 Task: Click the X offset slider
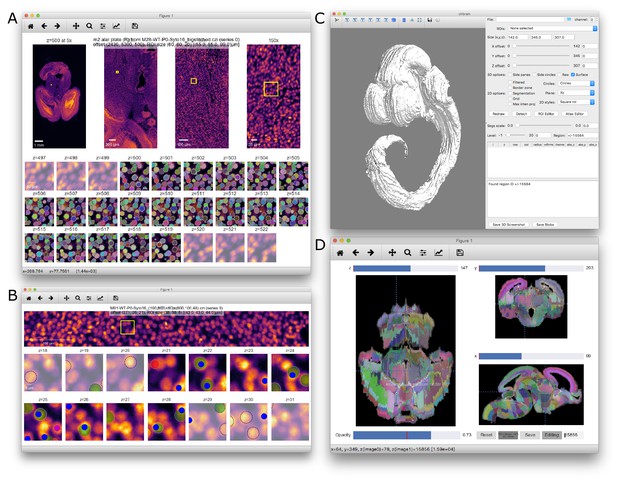[541, 46]
